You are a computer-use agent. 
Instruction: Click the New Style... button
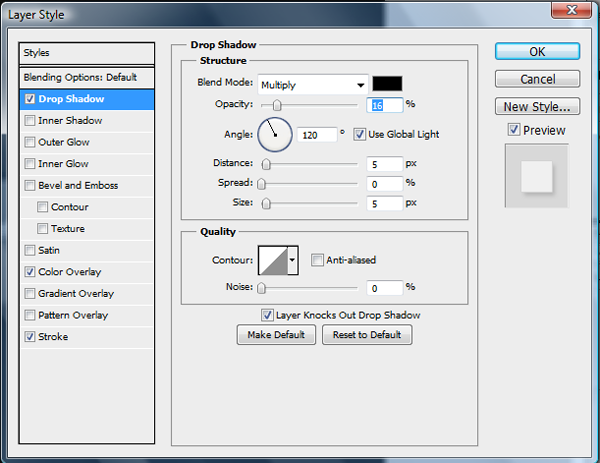(537, 106)
